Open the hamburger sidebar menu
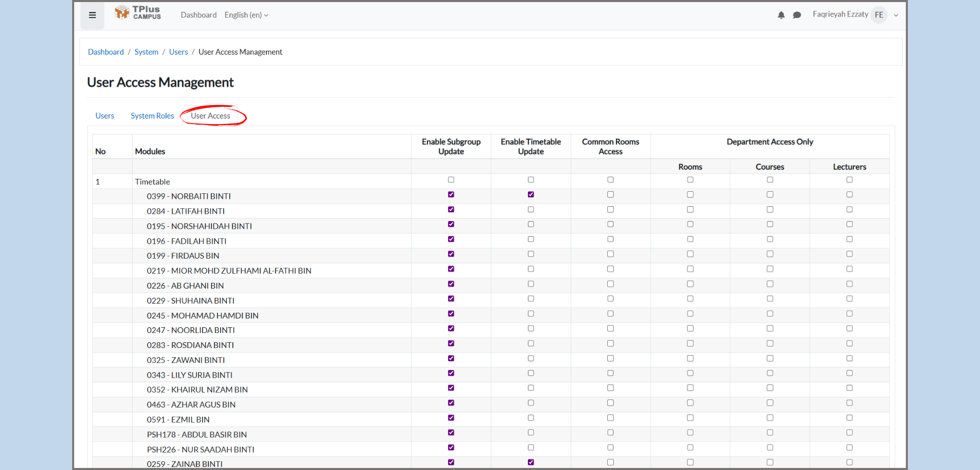The image size is (980, 470). [x=92, y=15]
